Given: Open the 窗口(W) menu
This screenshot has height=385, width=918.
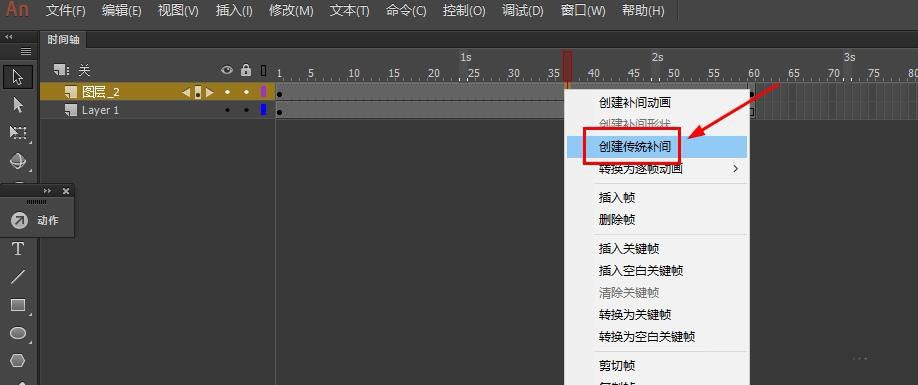Looking at the screenshot, I should coord(583,11).
